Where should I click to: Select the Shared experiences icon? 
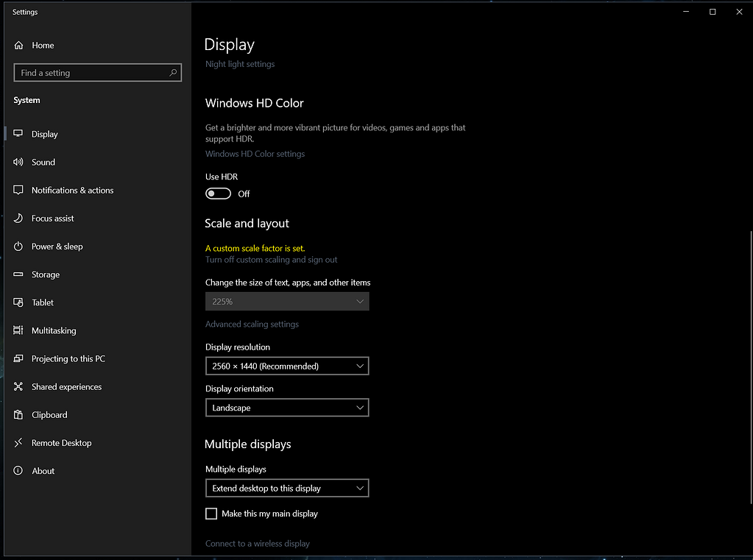[18, 386]
